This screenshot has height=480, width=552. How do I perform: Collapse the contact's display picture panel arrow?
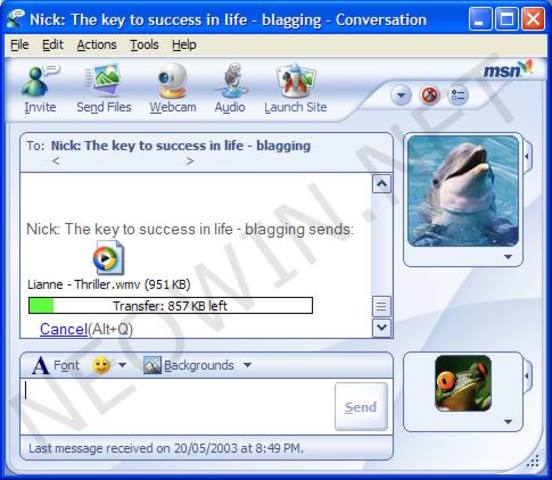[x=527, y=156]
